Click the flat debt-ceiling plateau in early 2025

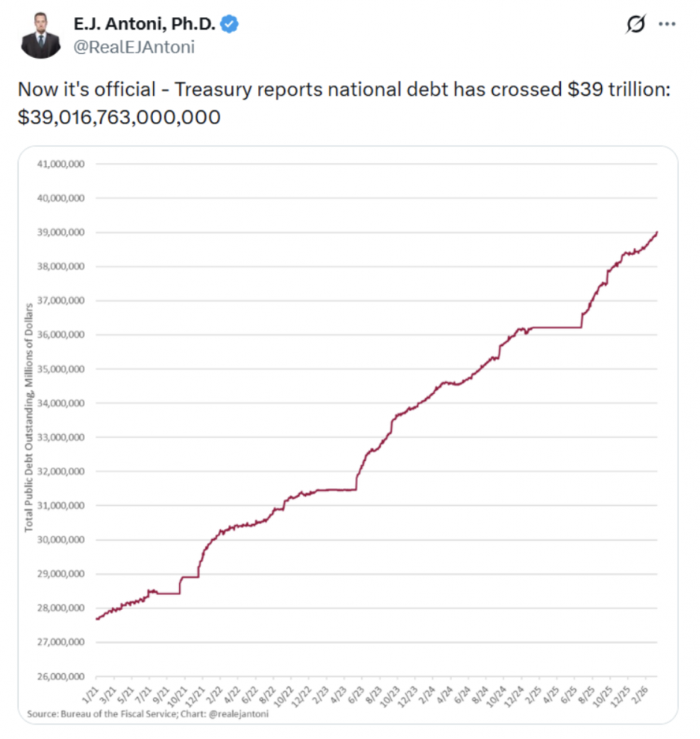556,328
